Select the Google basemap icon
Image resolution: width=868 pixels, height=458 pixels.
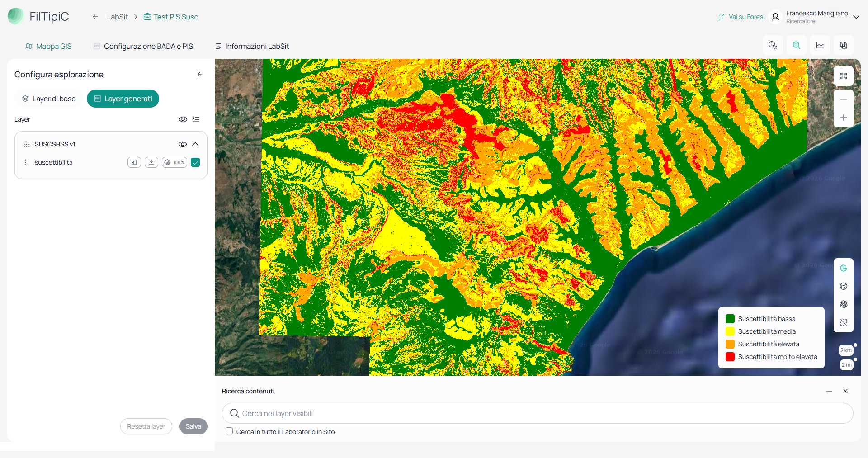pyautogui.click(x=844, y=268)
